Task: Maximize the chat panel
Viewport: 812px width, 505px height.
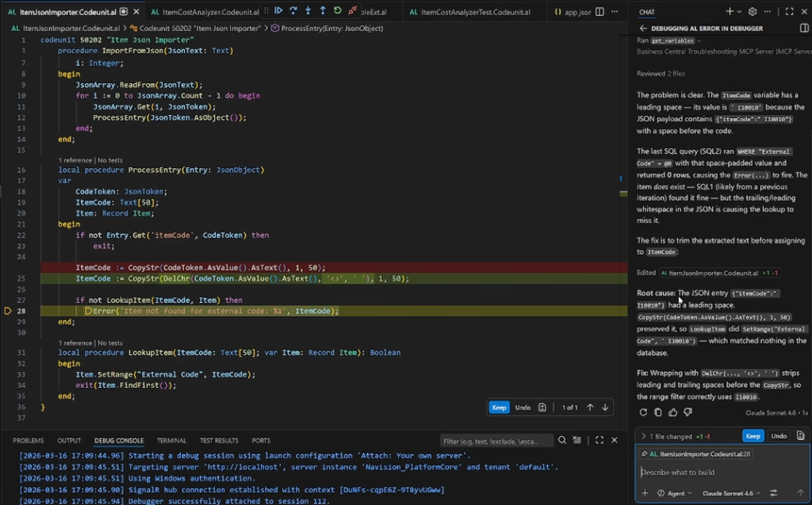Action: coord(789,11)
